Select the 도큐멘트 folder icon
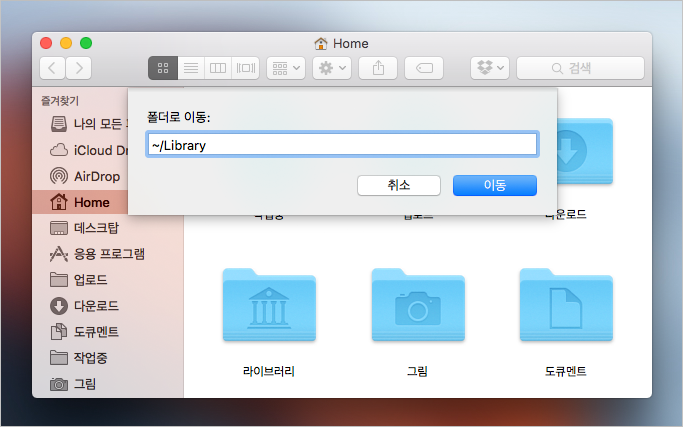 pyautogui.click(x=566, y=305)
